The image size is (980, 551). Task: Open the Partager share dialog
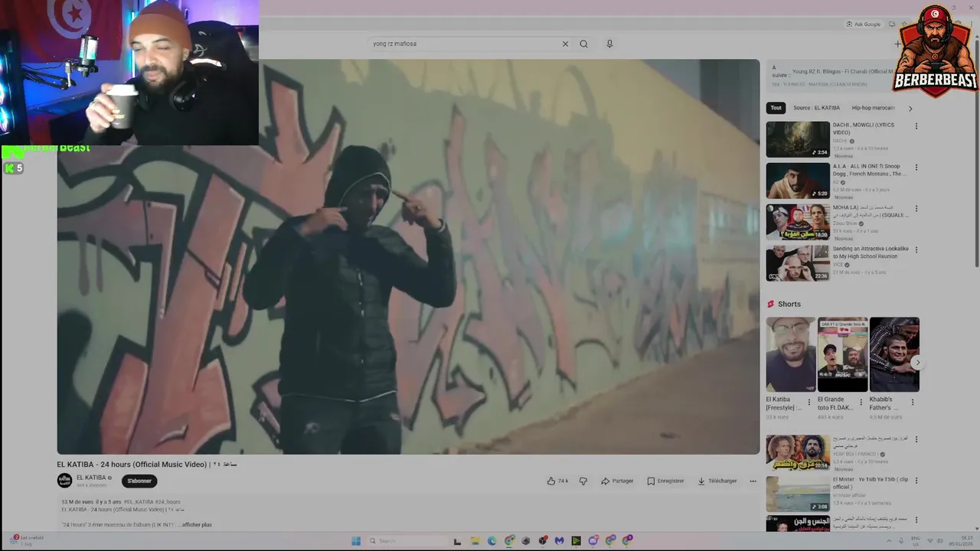[617, 481]
